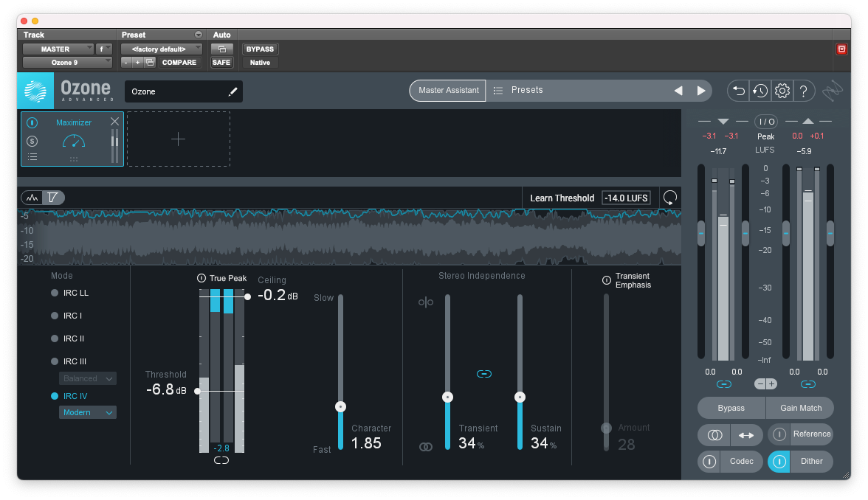
Task: Add a module in the empty slot
Action: tap(179, 139)
